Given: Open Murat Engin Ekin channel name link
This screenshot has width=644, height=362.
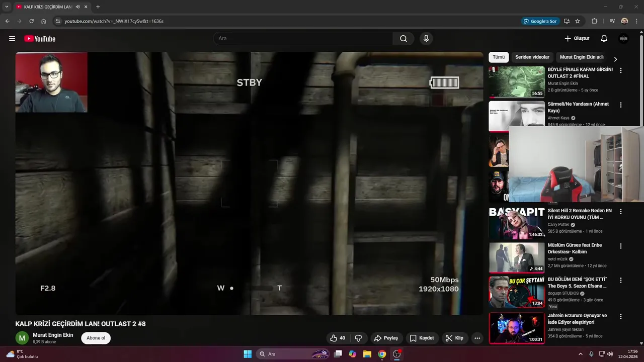Looking at the screenshot, I should click(53, 335).
